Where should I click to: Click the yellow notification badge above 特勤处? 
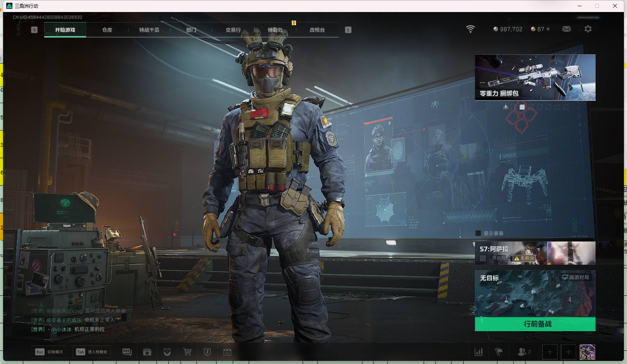pos(294,23)
